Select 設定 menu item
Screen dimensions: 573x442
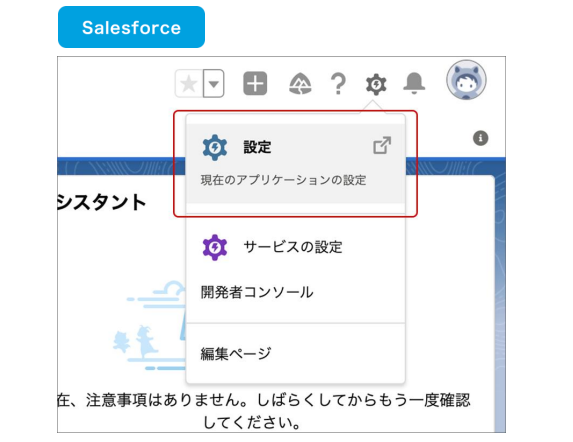click(295, 163)
